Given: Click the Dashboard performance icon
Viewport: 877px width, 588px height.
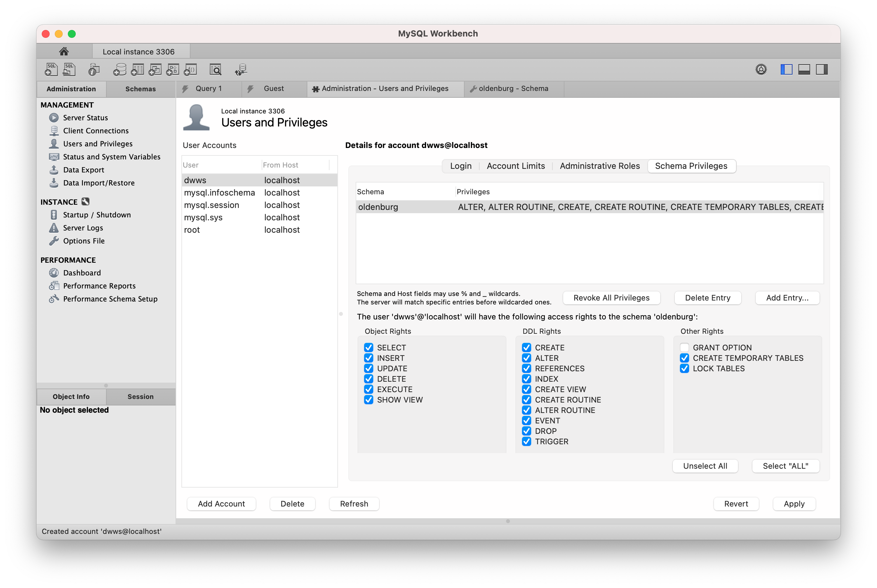Looking at the screenshot, I should point(53,272).
